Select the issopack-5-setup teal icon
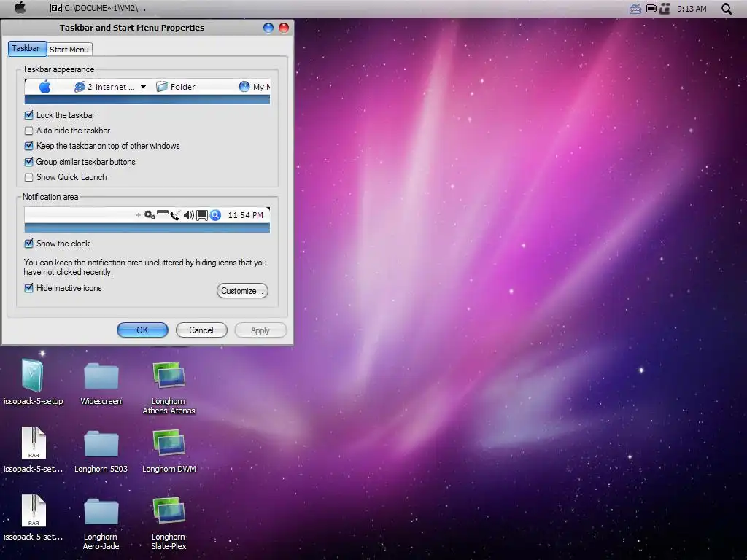The height and width of the screenshot is (560, 747). [x=33, y=376]
